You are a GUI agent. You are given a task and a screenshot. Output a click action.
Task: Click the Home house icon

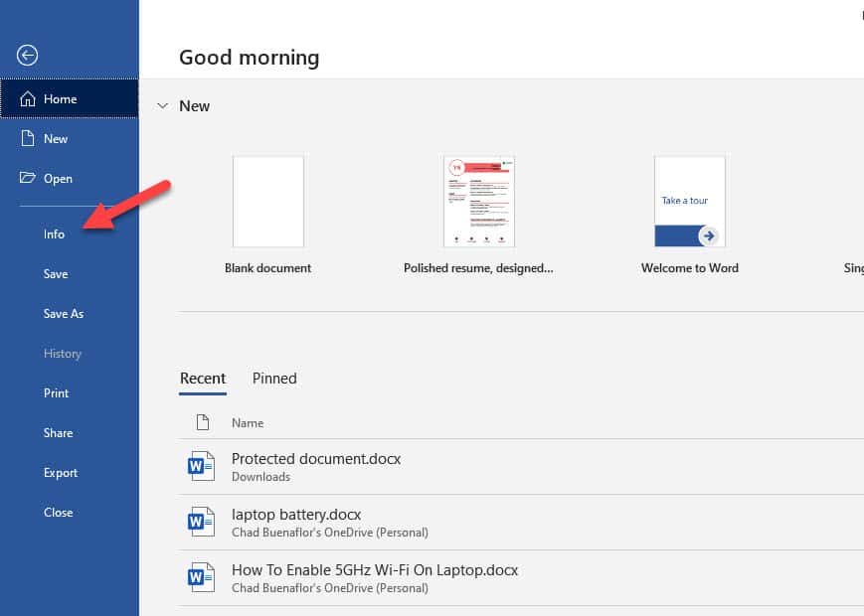click(28, 99)
